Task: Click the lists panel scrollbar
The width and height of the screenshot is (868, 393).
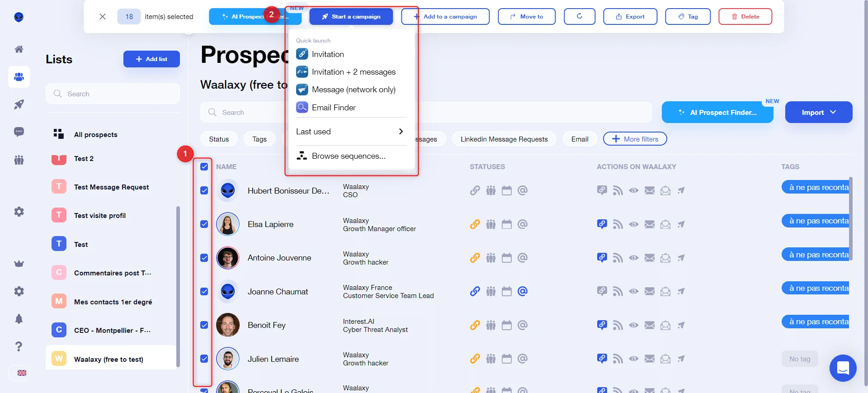Action: coord(178,287)
